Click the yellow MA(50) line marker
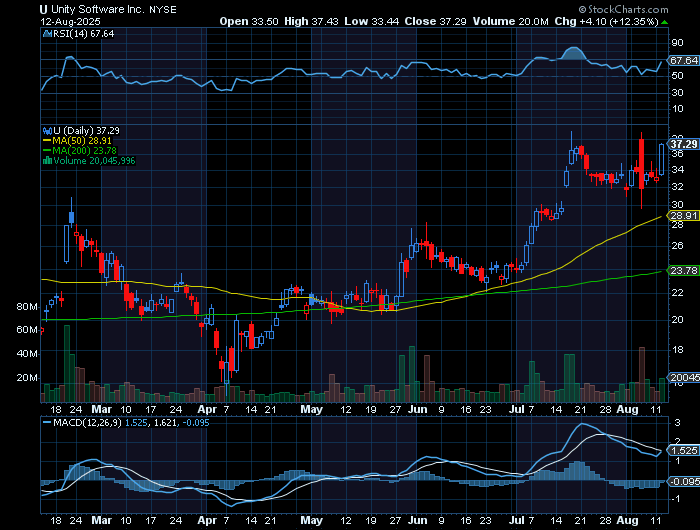The width and height of the screenshot is (700, 530). 47,141
